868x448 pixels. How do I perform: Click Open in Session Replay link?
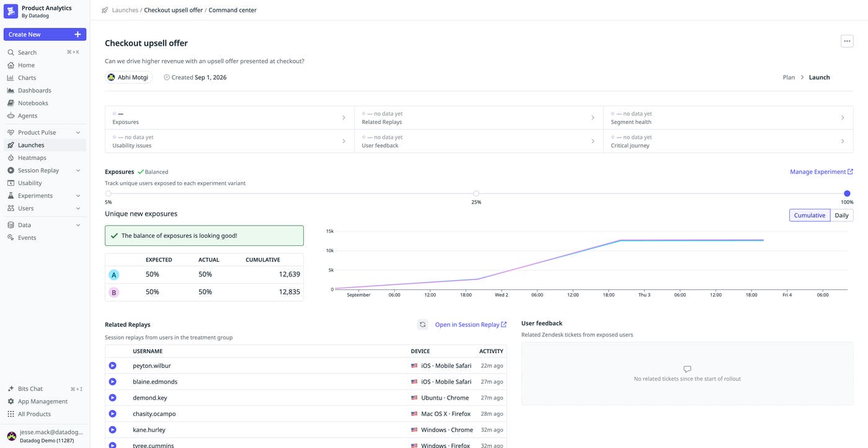(x=471, y=325)
